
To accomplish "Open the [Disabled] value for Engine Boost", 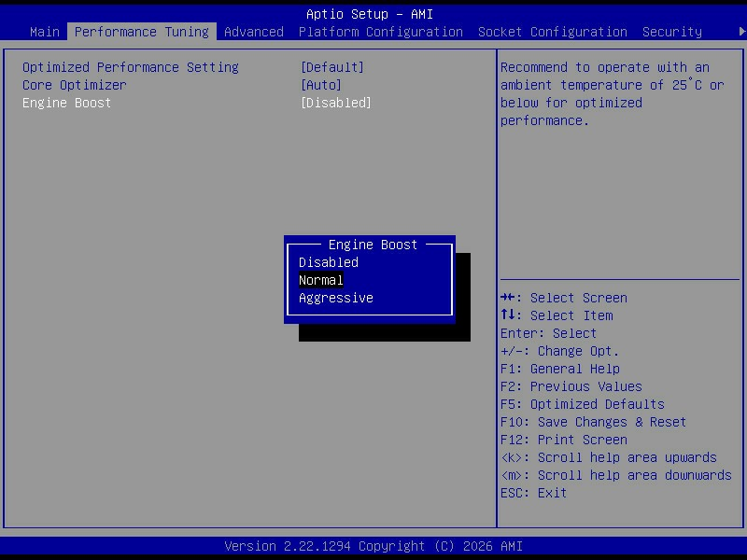I will click(336, 103).
